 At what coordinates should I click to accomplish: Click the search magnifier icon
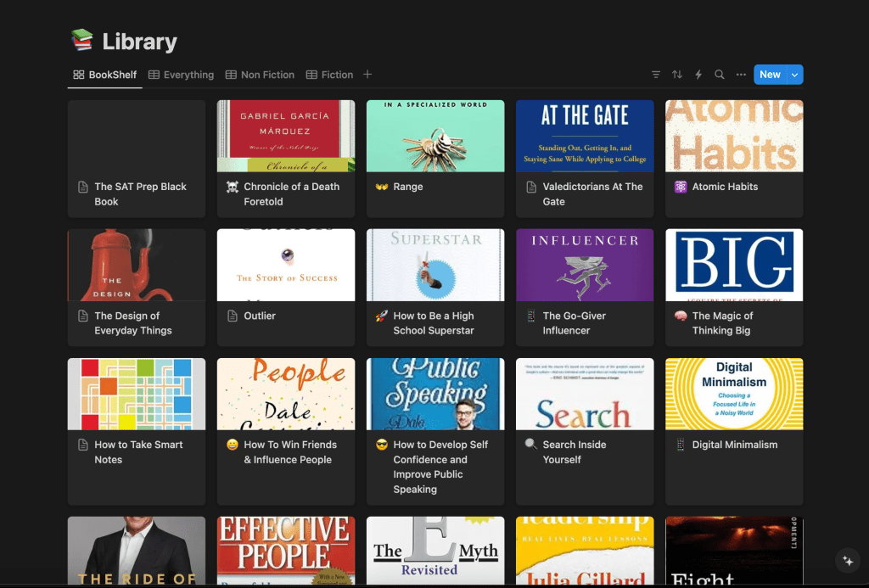pos(720,75)
